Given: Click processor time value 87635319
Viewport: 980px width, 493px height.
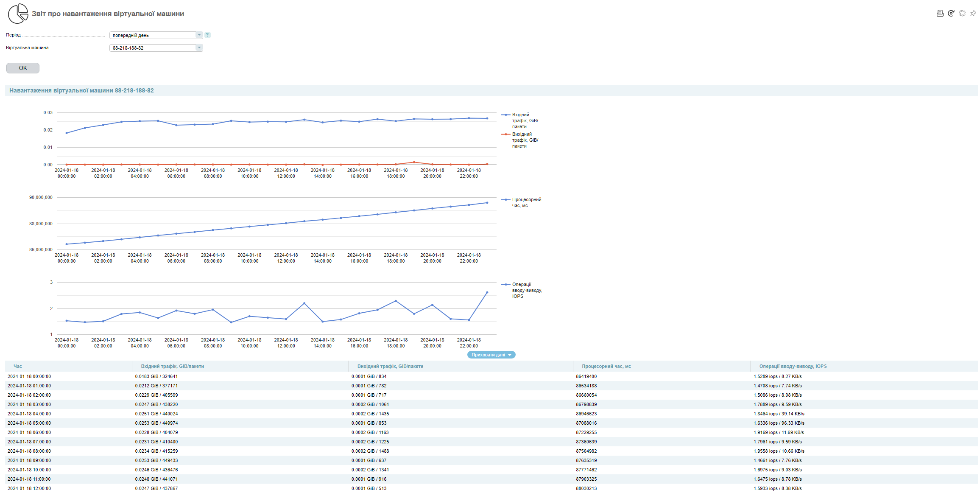Looking at the screenshot, I should pos(586,460).
